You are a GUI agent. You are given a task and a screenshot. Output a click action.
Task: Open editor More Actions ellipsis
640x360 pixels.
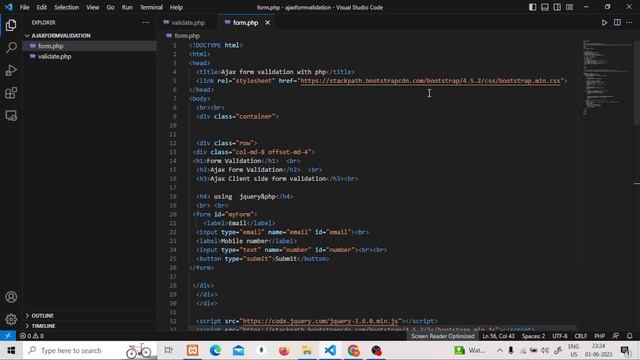(629, 22)
